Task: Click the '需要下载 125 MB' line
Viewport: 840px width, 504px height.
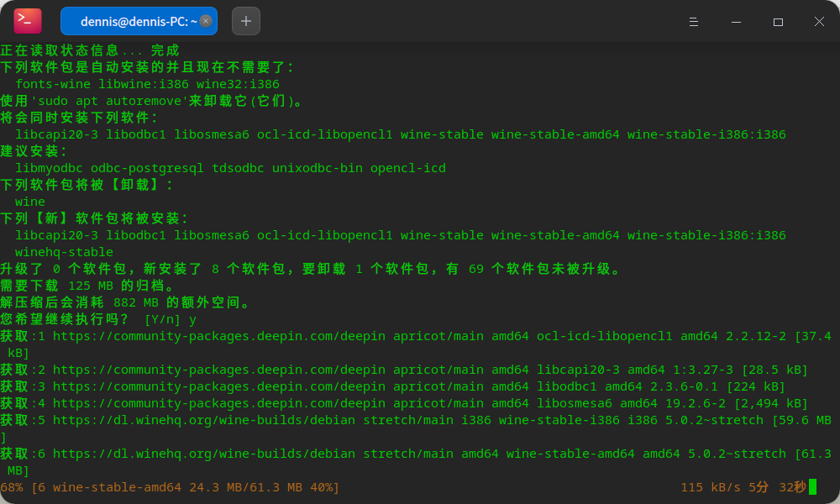Action: pos(87,286)
